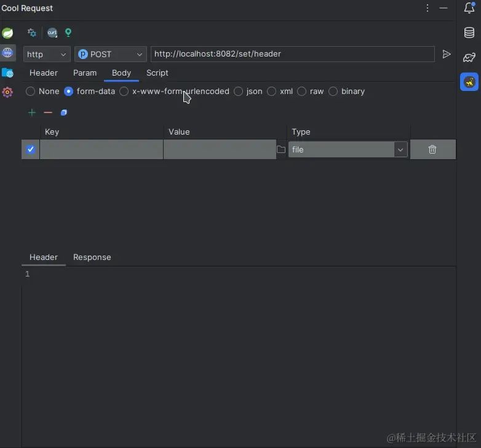Switch to the request Header tab
This screenshot has height=448, width=481.
[44, 73]
